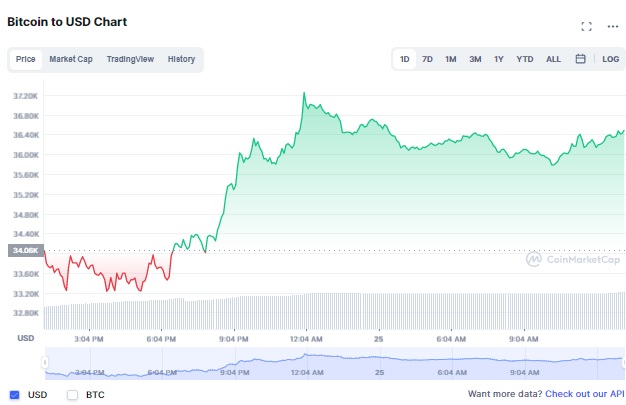This screenshot has width=626, height=405.
Task: Click the CoinMarketCap watermark logo
Action: pos(569,259)
